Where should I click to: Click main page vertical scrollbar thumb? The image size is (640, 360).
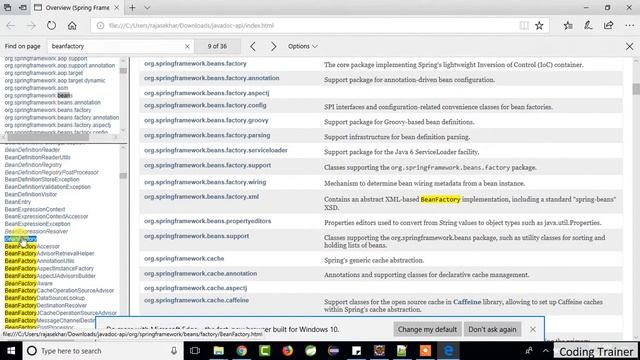(636, 89)
